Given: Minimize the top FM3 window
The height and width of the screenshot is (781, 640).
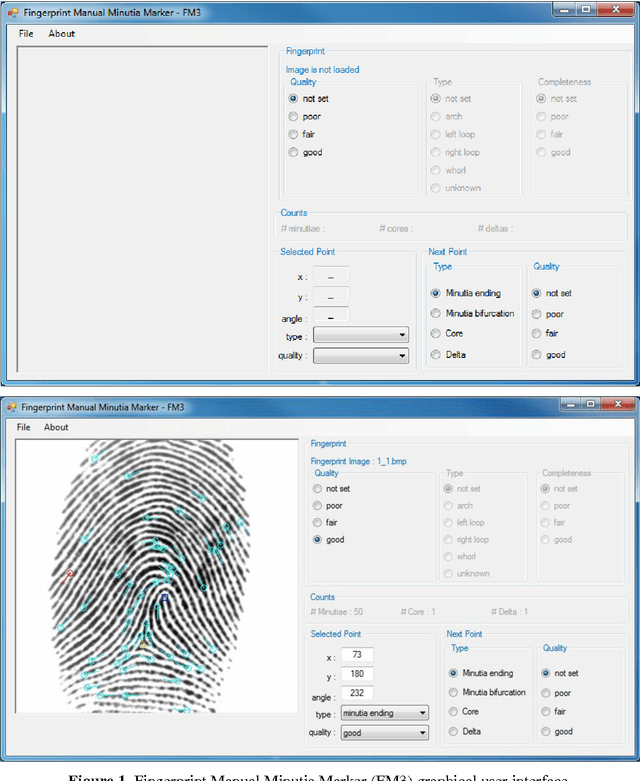Looking at the screenshot, I should (x=565, y=9).
